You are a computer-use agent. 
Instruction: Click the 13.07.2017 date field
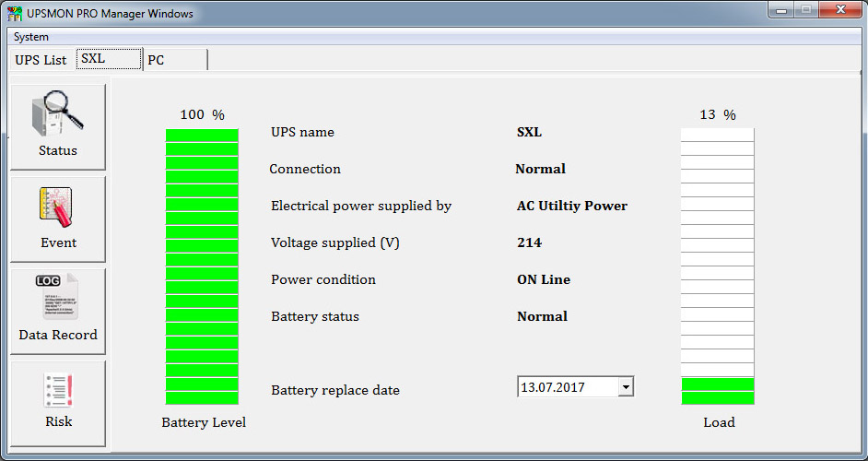pyautogui.click(x=567, y=387)
